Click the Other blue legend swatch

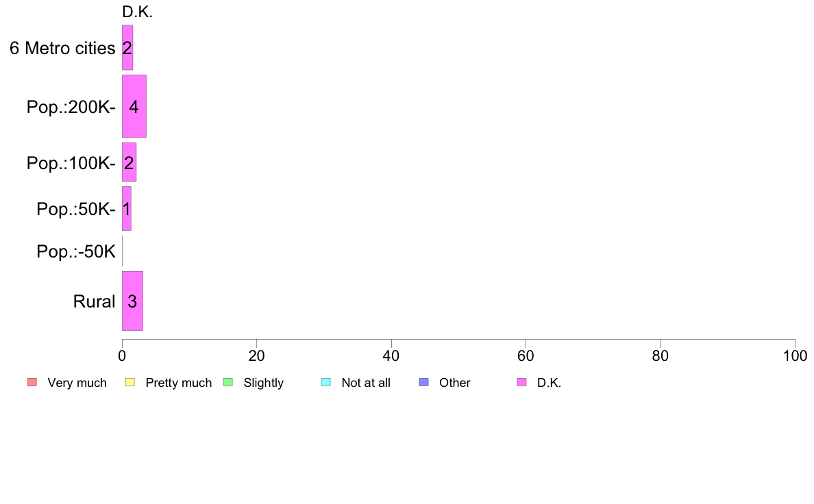(423, 383)
